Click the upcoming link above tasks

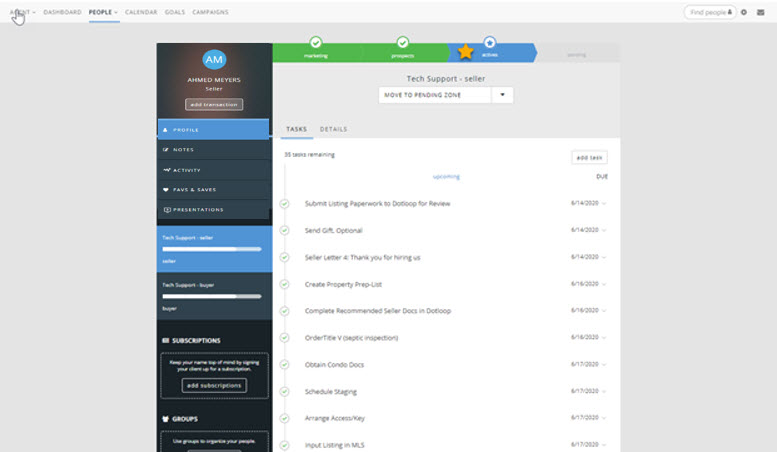pos(446,176)
